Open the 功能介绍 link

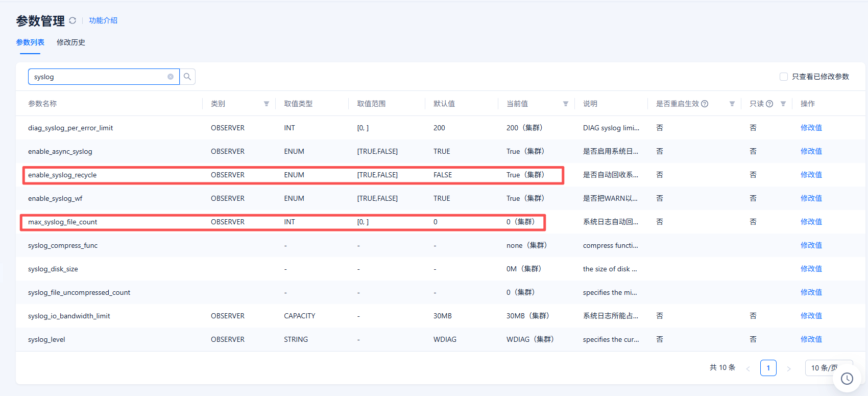(103, 20)
